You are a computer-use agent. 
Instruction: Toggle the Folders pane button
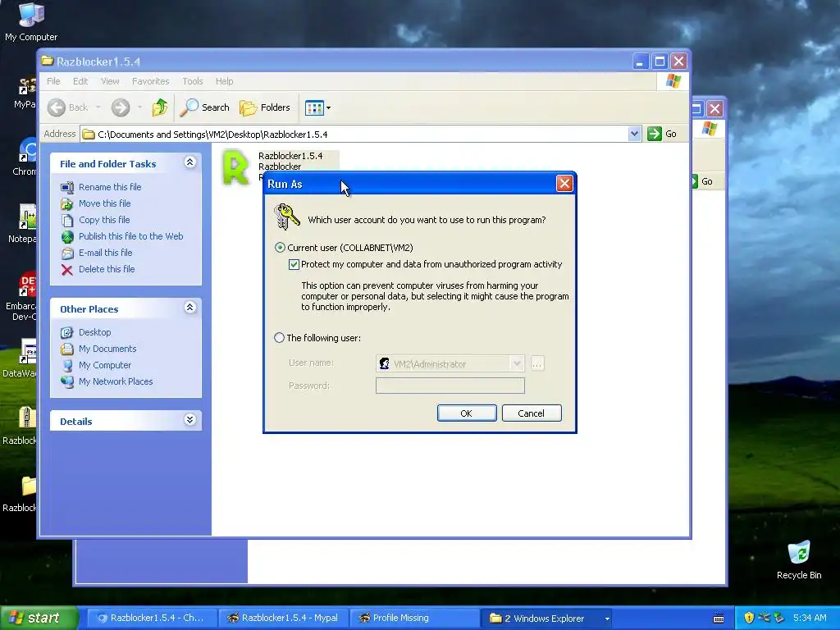265,107
